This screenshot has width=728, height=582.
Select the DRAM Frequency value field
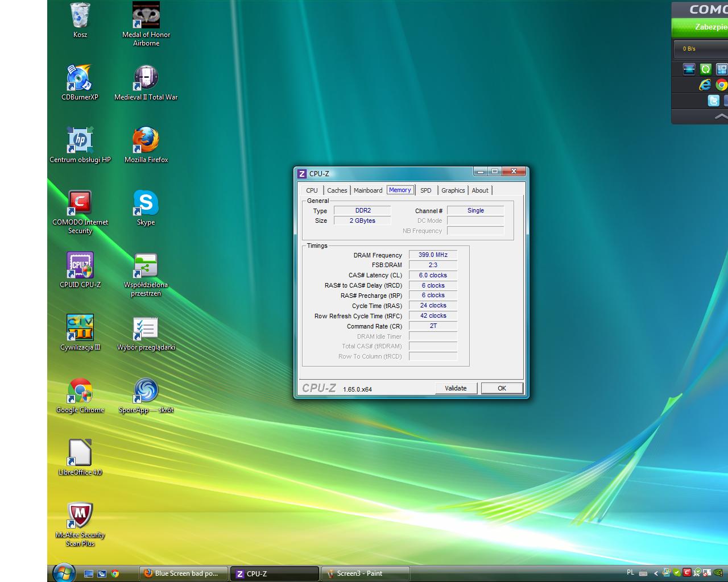click(x=433, y=255)
